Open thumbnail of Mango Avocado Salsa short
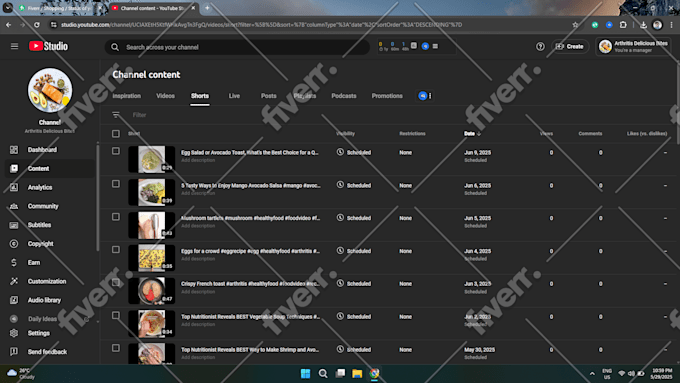Image resolution: width=680 pixels, height=383 pixels. 151,192
